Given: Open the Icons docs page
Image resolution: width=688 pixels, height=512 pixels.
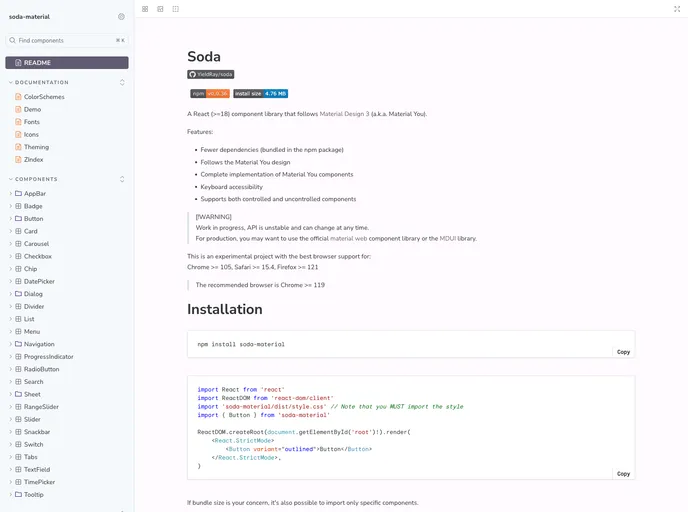Looking at the screenshot, I should [x=31, y=134].
